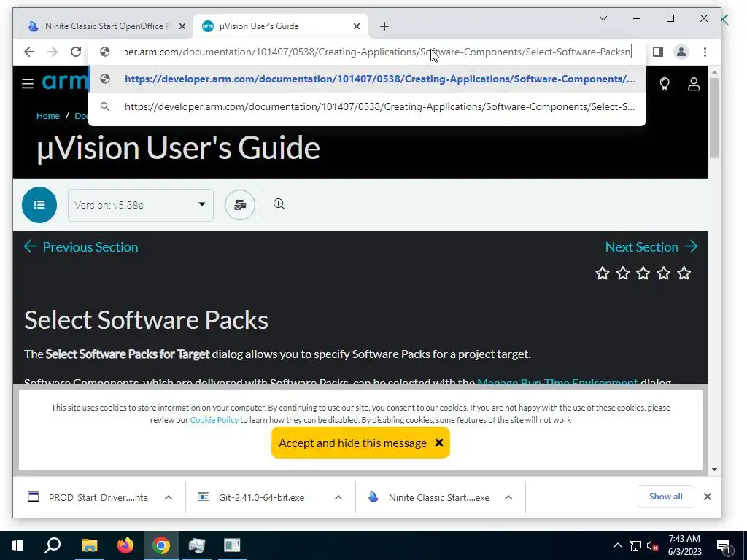Choose the first URL autocomplete suggestion
The width and height of the screenshot is (747, 560).
click(367, 79)
